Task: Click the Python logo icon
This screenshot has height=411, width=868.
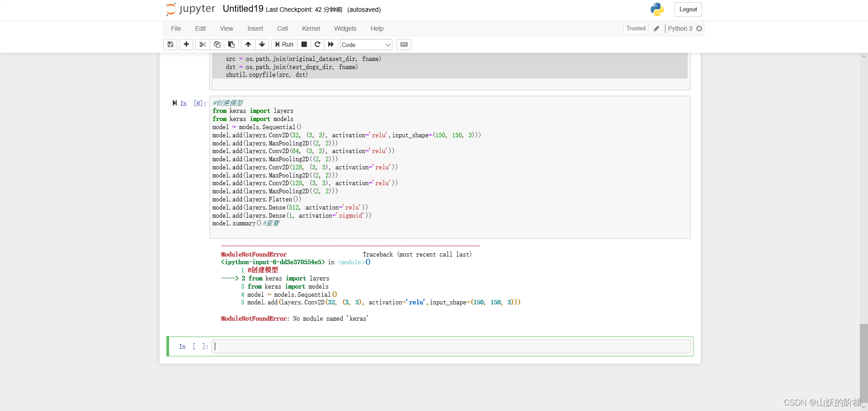Action: coord(657,9)
